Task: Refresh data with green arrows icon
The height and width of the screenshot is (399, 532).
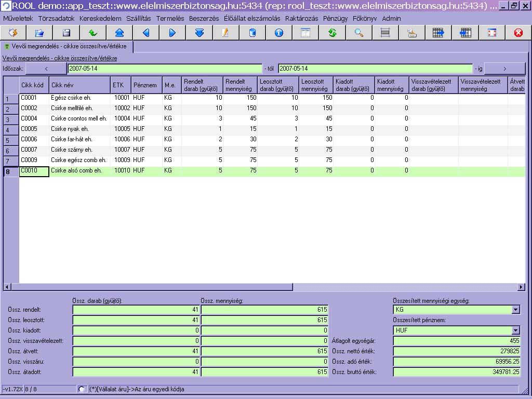Action: coord(332,33)
